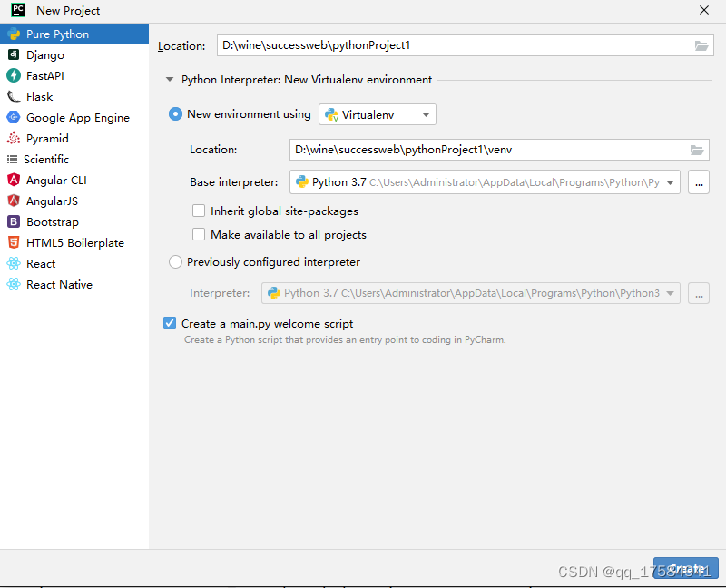Click the HTML5 Boilerplate icon

(x=14, y=242)
